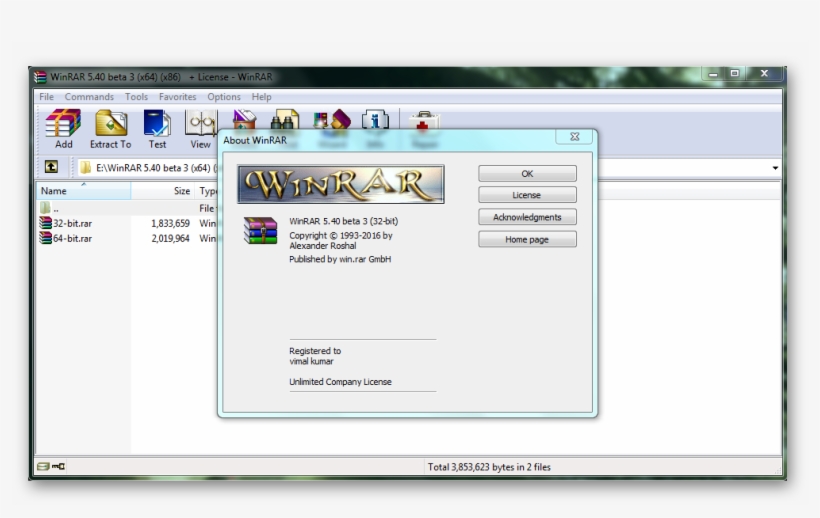This screenshot has height=518, width=820.
Task: Click the size value 2,019,964
Action: (x=170, y=238)
